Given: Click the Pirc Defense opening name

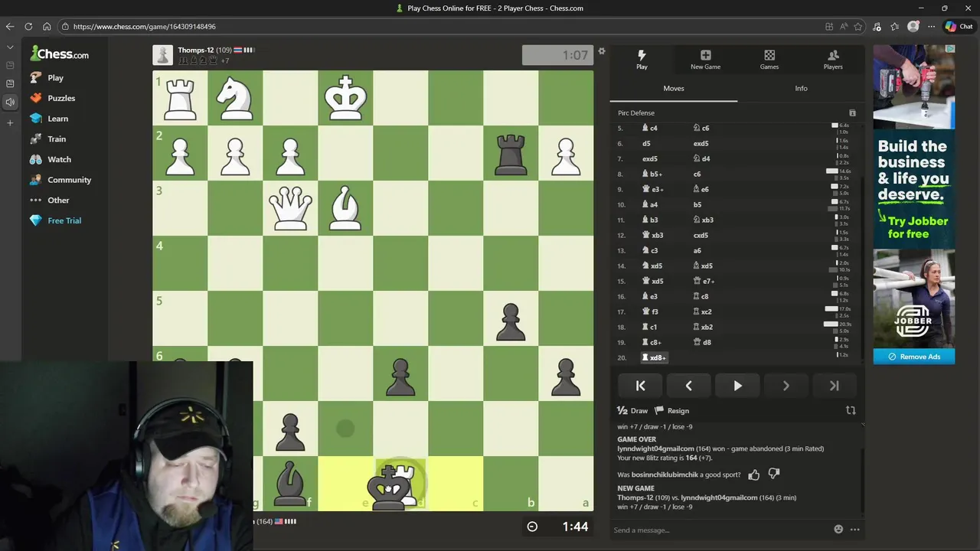Looking at the screenshot, I should pos(636,112).
